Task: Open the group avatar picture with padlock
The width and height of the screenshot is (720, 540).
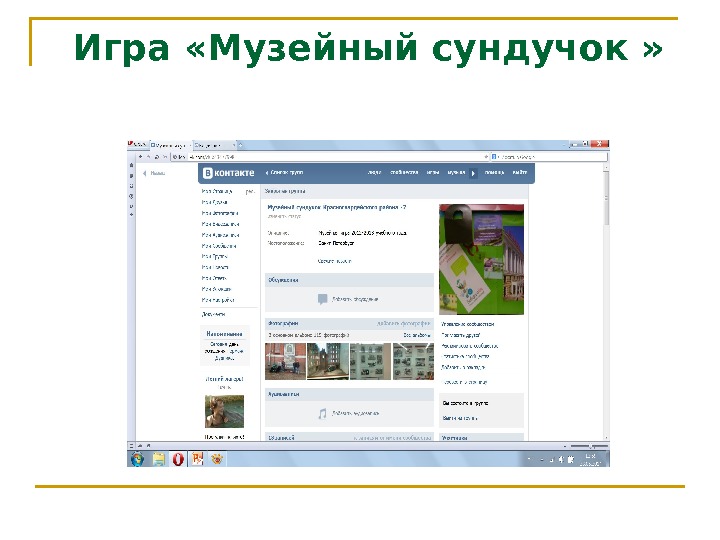Action: coord(481,259)
